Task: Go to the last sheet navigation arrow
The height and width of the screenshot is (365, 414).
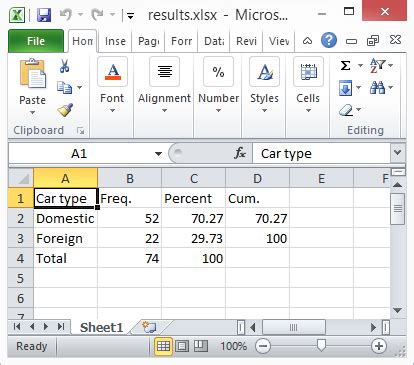Action: click(x=61, y=327)
